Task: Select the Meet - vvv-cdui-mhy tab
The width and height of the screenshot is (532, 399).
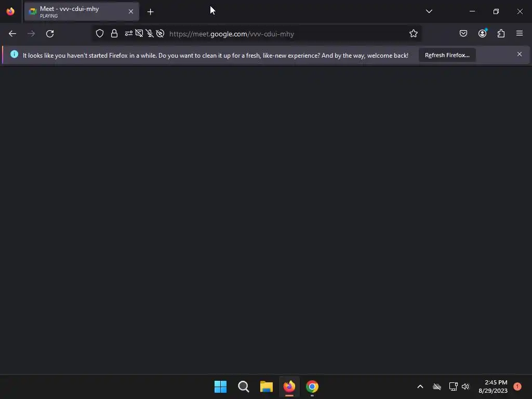Action: 82,11
